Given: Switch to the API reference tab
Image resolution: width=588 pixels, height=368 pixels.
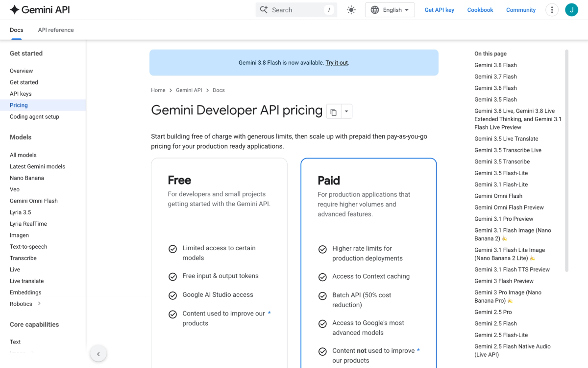Looking at the screenshot, I should (56, 30).
